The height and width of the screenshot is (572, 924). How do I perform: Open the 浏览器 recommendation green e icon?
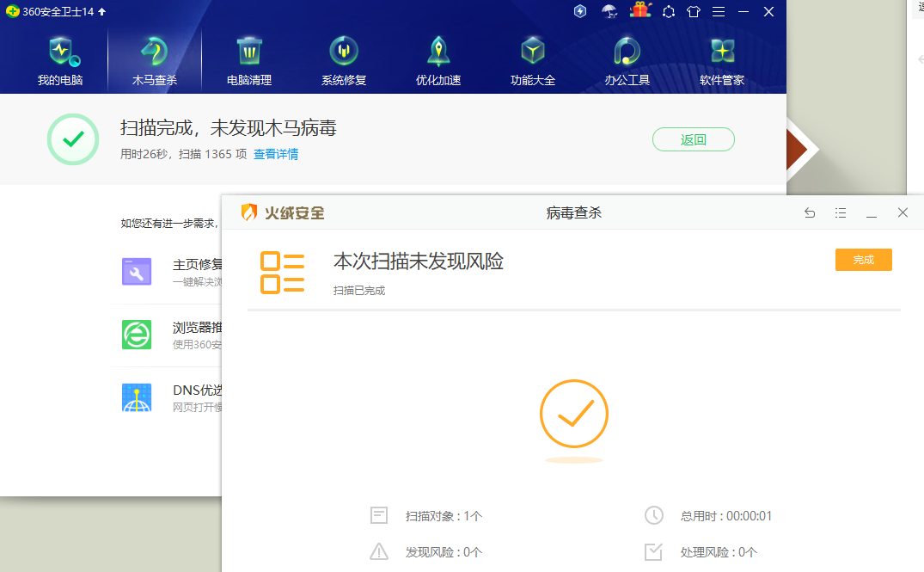point(137,335)
